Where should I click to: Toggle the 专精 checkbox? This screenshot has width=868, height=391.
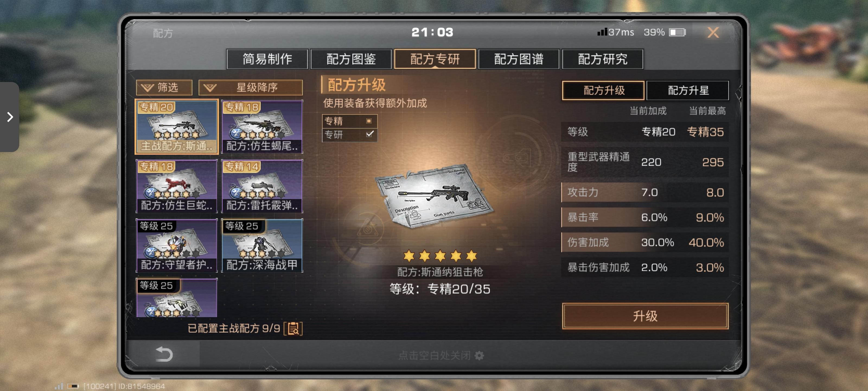369,121
